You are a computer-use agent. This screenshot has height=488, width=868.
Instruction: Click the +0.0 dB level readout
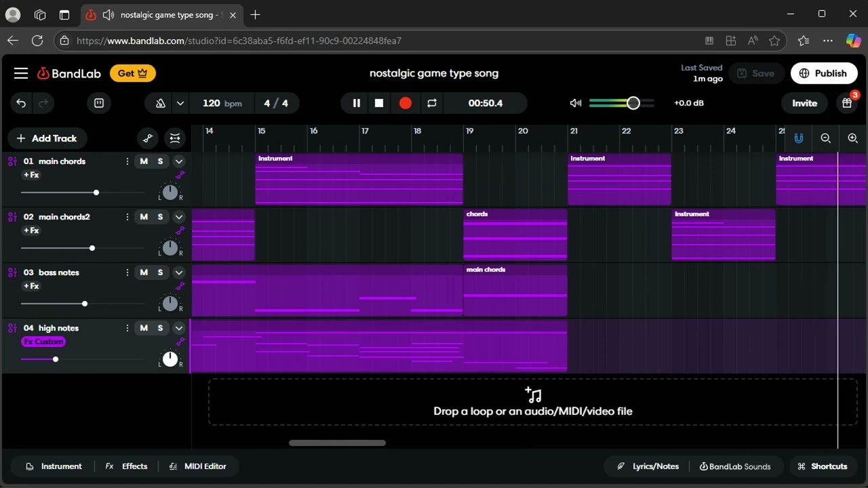(x=688, y=103)
